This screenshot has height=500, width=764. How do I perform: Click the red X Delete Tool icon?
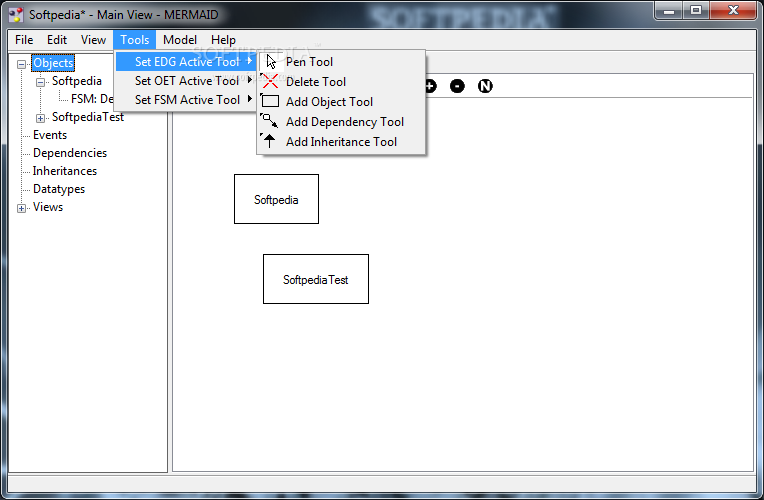[x=270, y=81]
